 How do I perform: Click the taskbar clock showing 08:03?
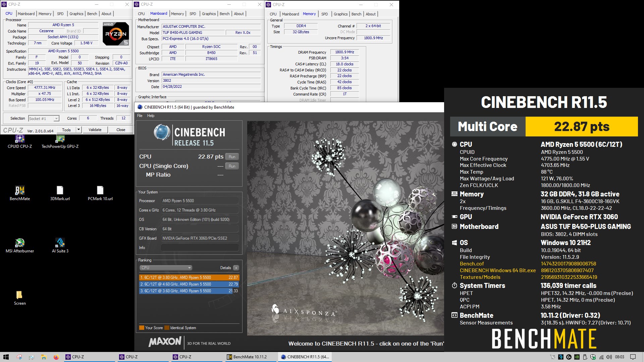point(620,357)
